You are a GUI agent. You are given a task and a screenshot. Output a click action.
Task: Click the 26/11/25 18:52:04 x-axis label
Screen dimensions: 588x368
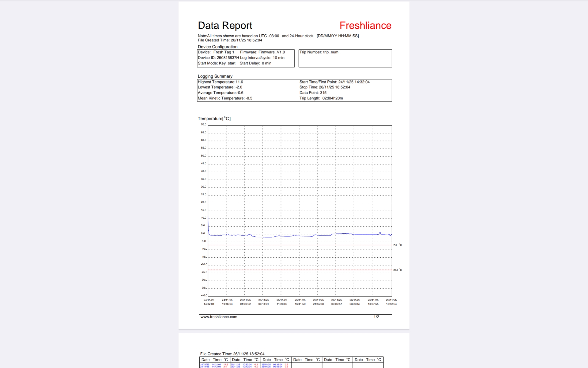point(391,302)
